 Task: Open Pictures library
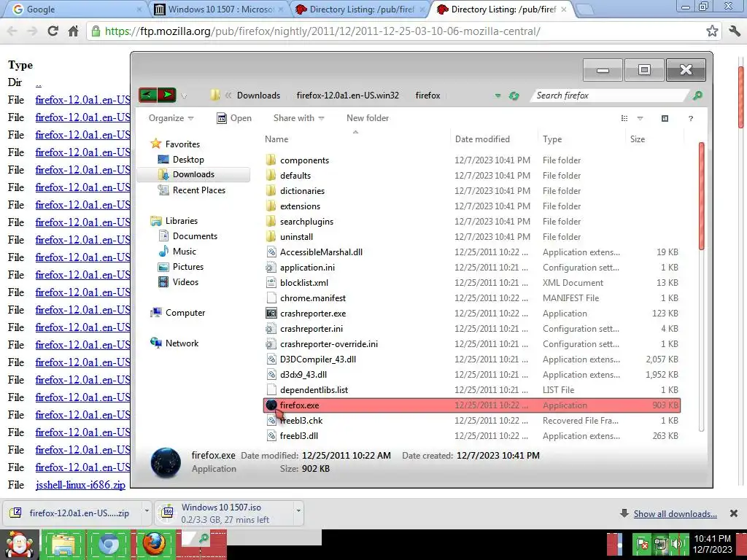click(x=181, y=267)
